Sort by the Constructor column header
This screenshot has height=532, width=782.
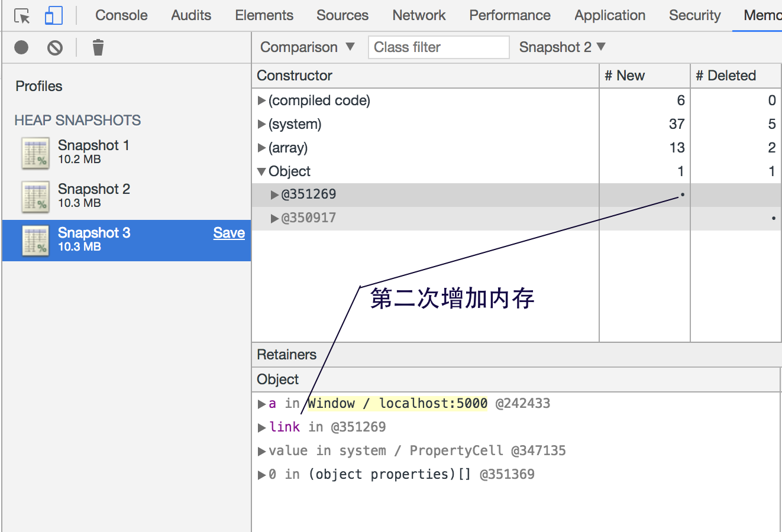tap(425, 76)
